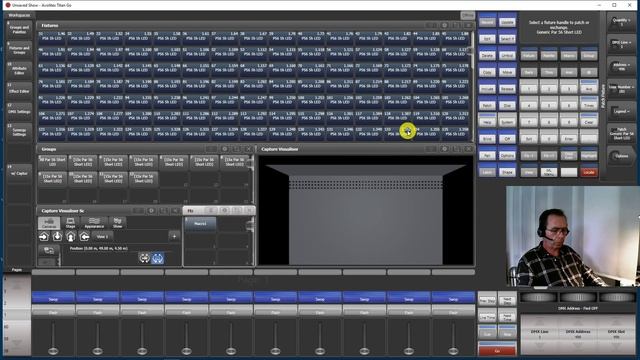Click the Fixture keypad type button
The image size is (640, 360).
(x=529, y=55)
